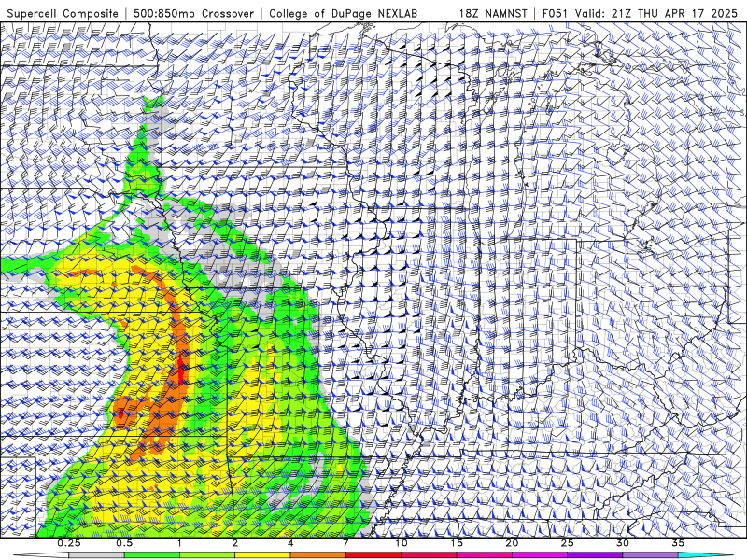Pick the light purple swatch between 30 and 35

click(650, 555)
